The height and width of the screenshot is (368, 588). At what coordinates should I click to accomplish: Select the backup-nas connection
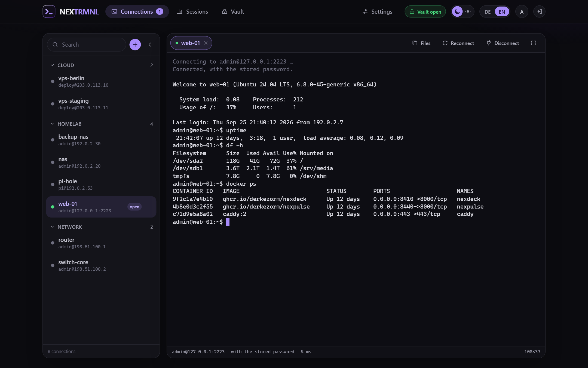[101, 140]
